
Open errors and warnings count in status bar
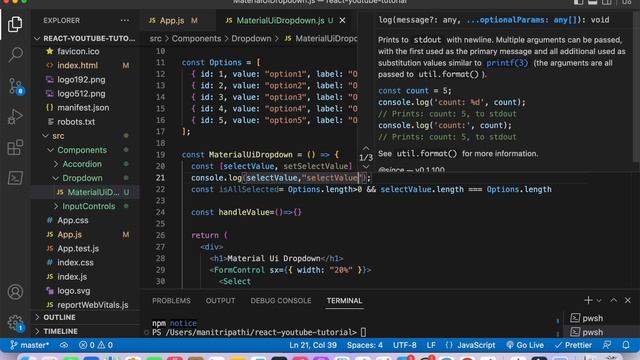96,345
